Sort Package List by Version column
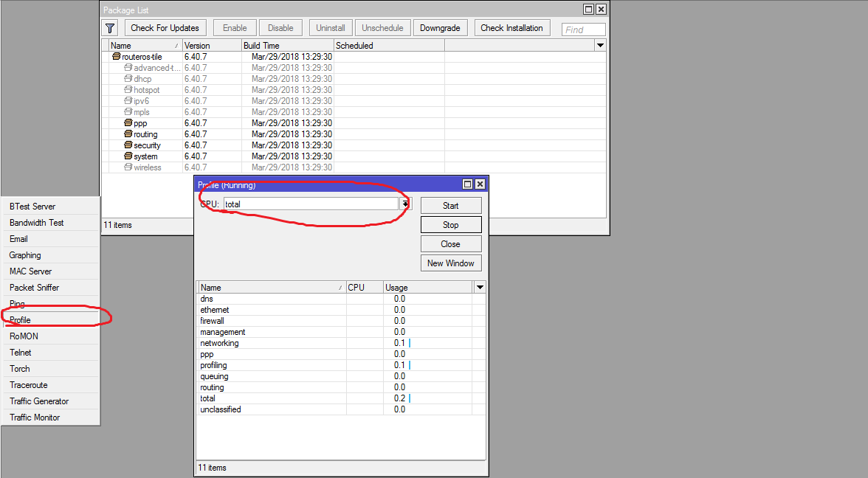This screenshot has height=478, width=868. (x=212, y=46)
